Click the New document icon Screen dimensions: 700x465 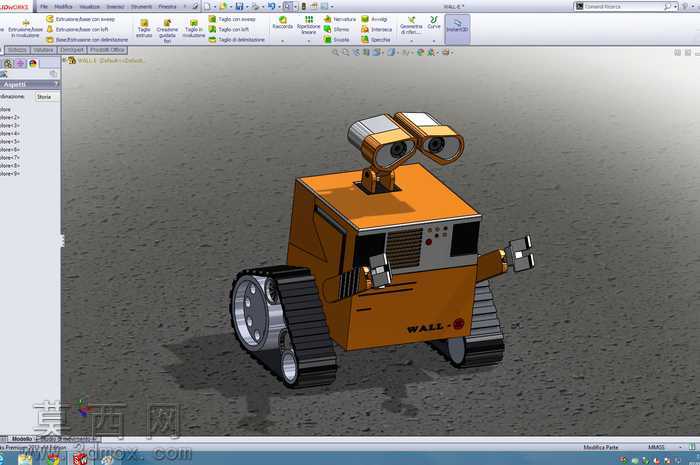208,6
